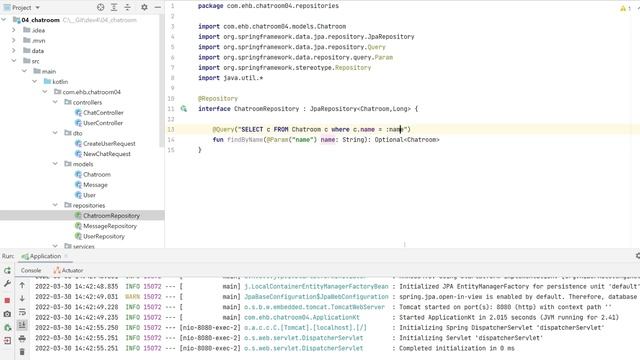Collapse the repositories package

click(55, 205)
